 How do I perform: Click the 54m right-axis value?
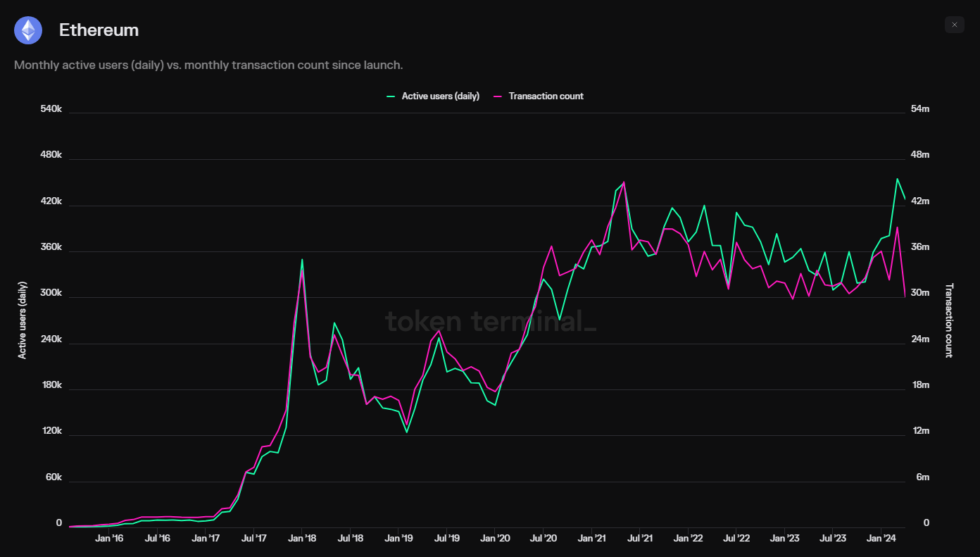tap(920, 108)
